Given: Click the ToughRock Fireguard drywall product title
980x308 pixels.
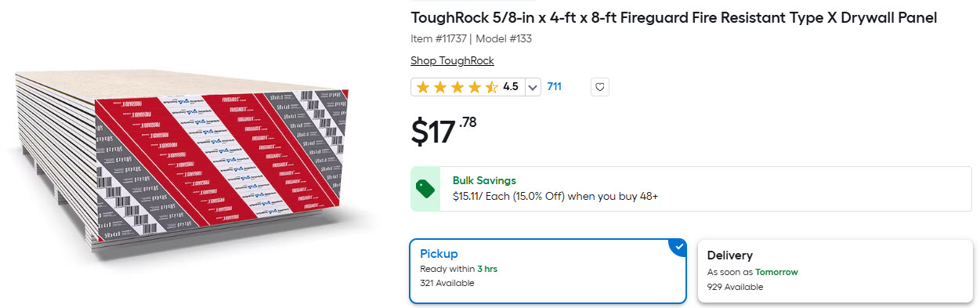Looking at the screenshot, I should pyautogui.click(x=674, y=18).
